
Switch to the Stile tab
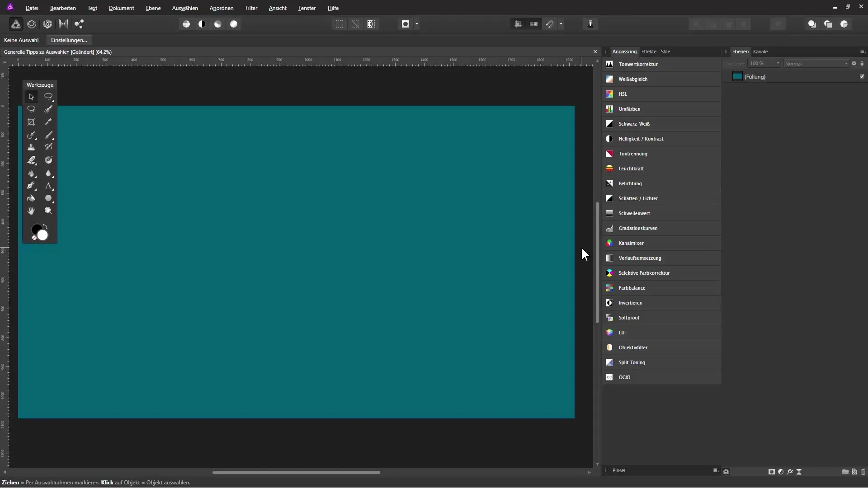pyautogui.click(x=665, y=52)
